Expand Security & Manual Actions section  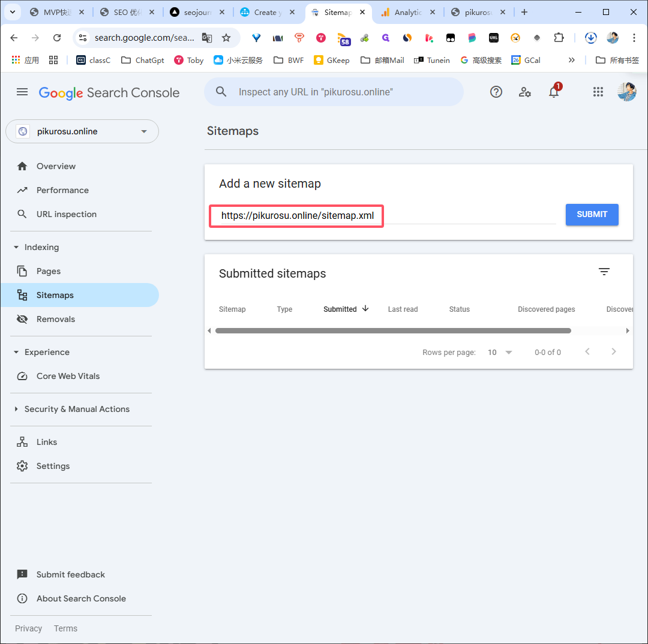coord(16,409)
